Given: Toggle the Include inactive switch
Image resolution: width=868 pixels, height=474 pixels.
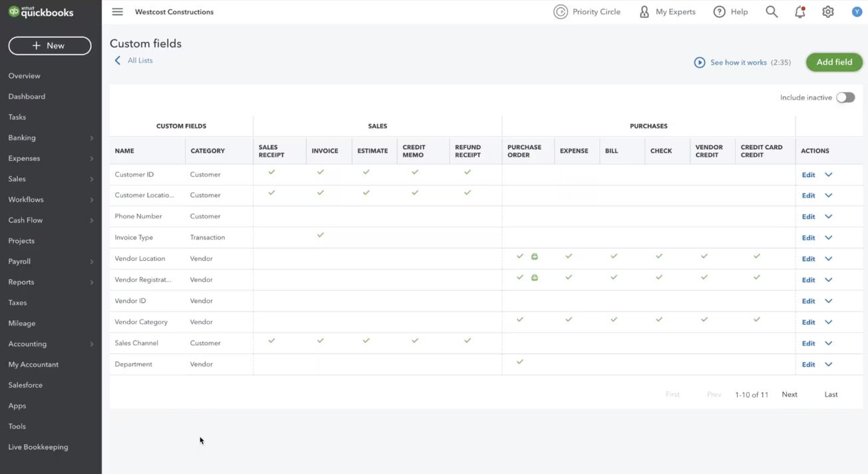Looking at the screenshot, I should [845, 97].
